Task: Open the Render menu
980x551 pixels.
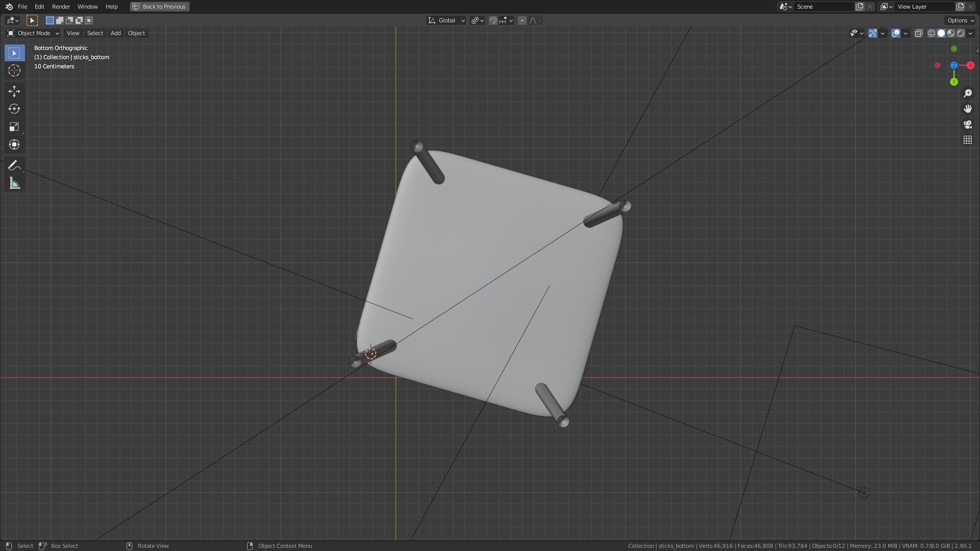Action: click(61, 7)
